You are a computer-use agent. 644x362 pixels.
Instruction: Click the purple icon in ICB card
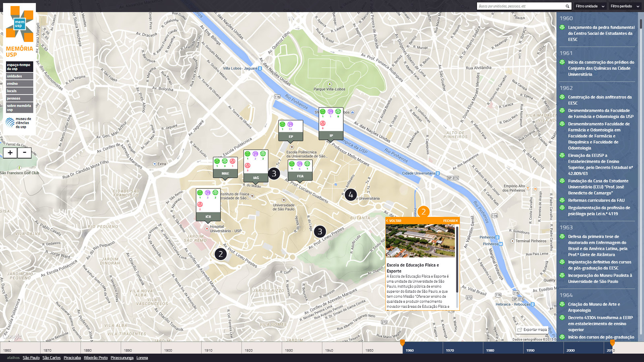[x=208, y=193]
